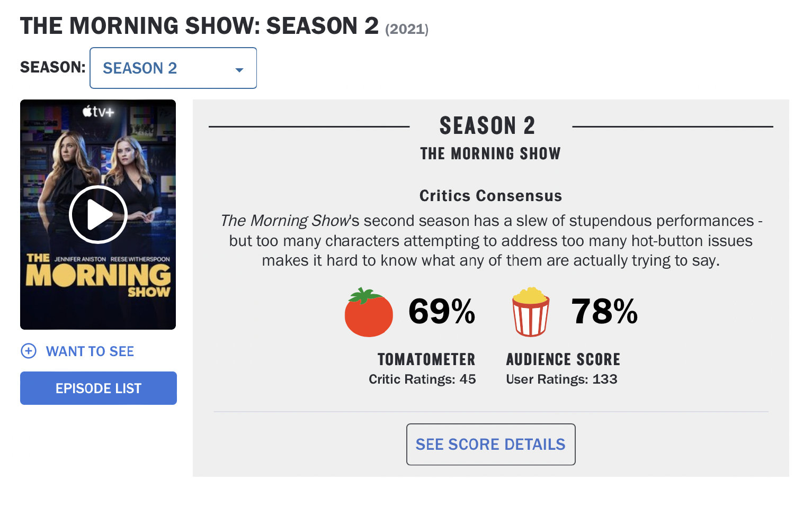
Task: Click the dropdown arrow in the season selector
Action: [239, 69]
